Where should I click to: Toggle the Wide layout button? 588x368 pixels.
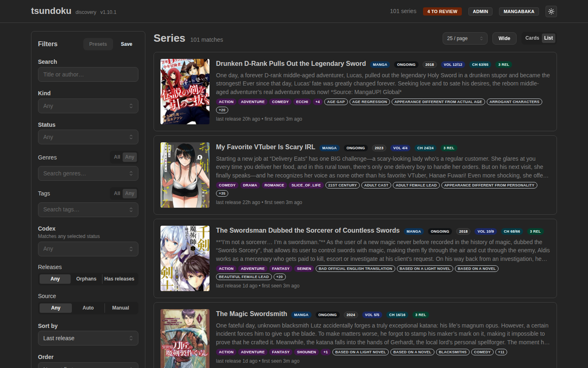(x=504, y=38)
